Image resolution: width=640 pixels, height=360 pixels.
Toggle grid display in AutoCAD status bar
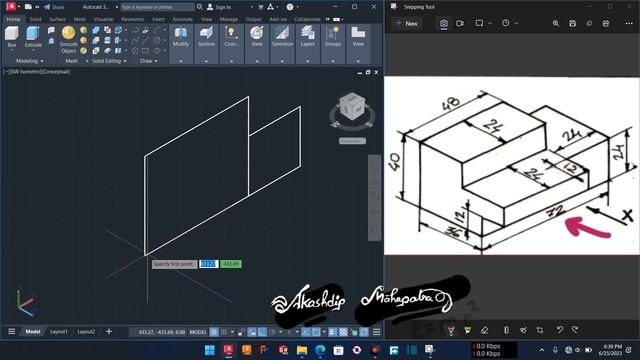(x=214, y=332)
